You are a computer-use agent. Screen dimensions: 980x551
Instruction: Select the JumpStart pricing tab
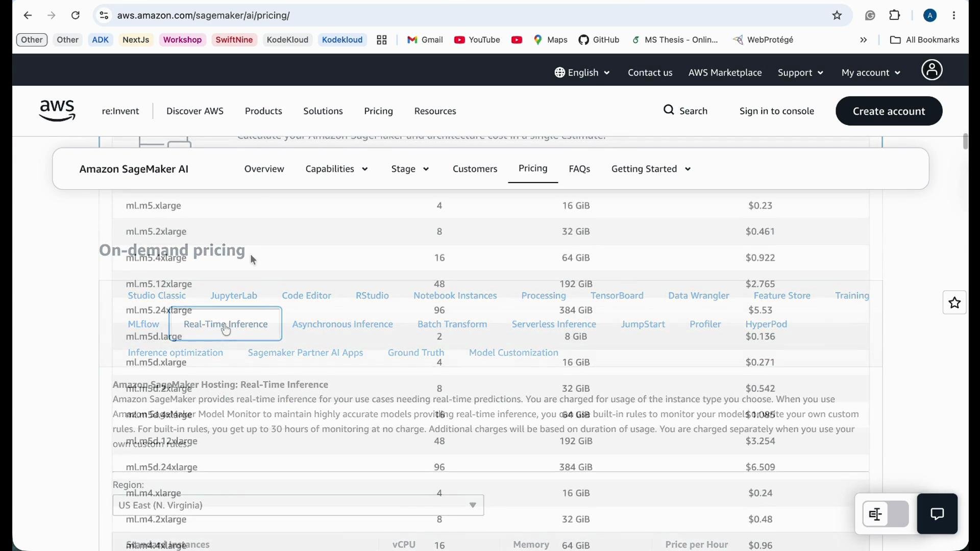tap(643, 324)
